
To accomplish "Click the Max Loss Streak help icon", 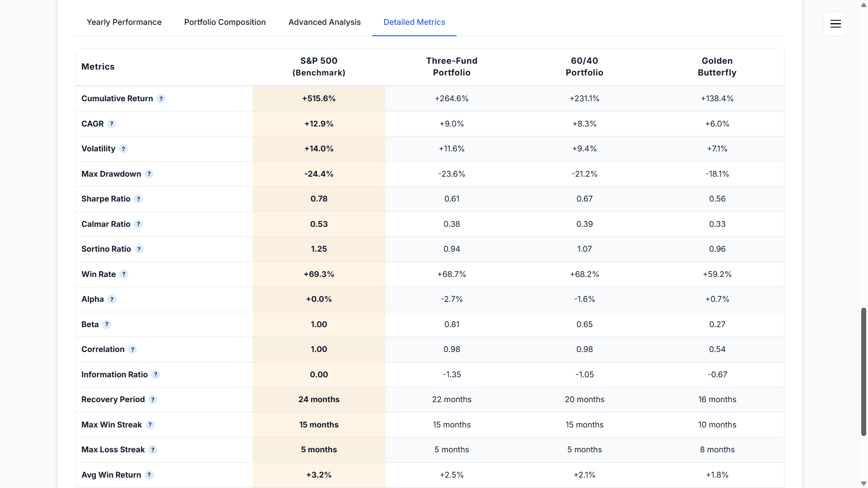I will (x=153, y=450).
